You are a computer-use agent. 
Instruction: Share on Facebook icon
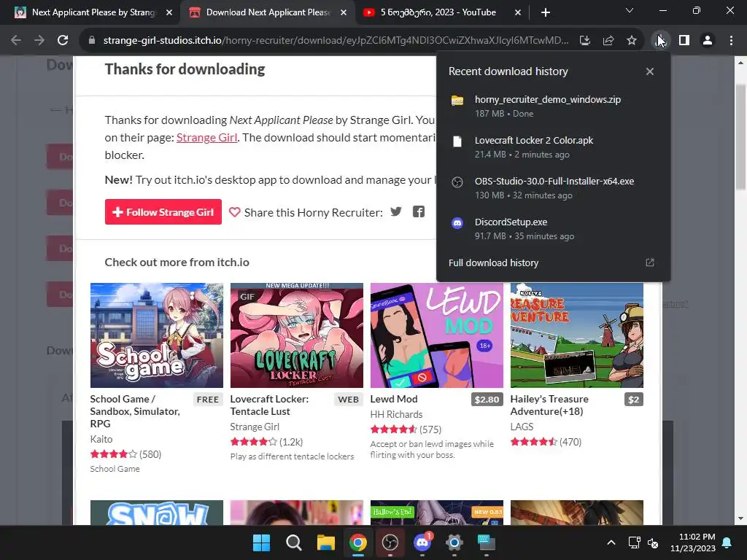coord(419,212)
